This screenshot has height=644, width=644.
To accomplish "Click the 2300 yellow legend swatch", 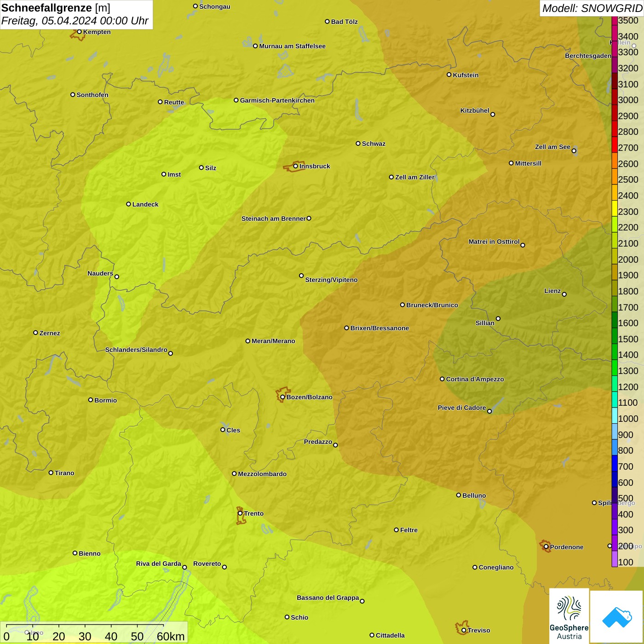I will (615, 208).
